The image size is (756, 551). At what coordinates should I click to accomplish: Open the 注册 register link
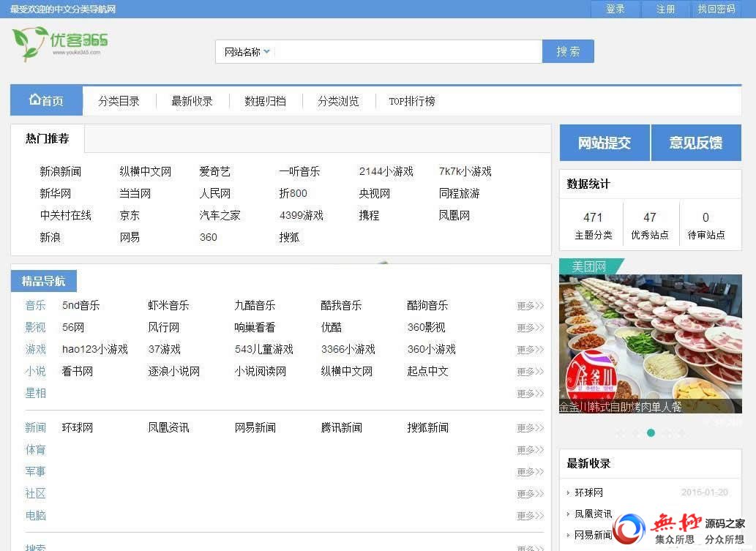(x=665, y=9)
